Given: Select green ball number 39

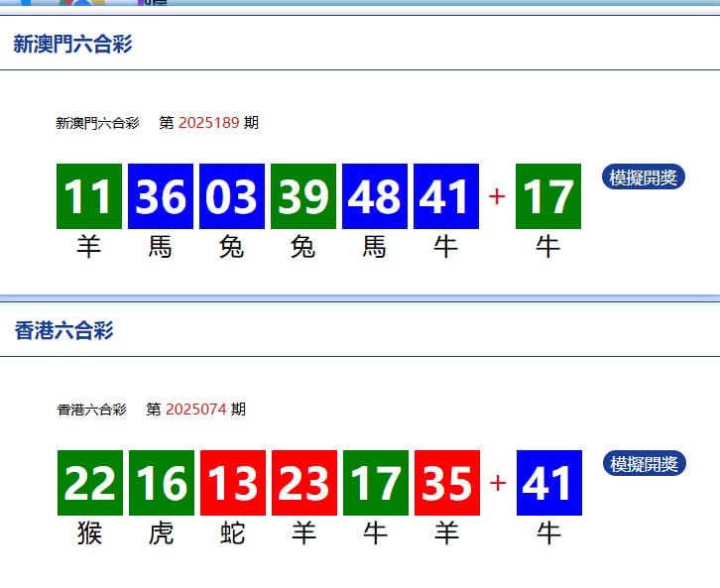Looking at the screenshot, I should (303, 196).
